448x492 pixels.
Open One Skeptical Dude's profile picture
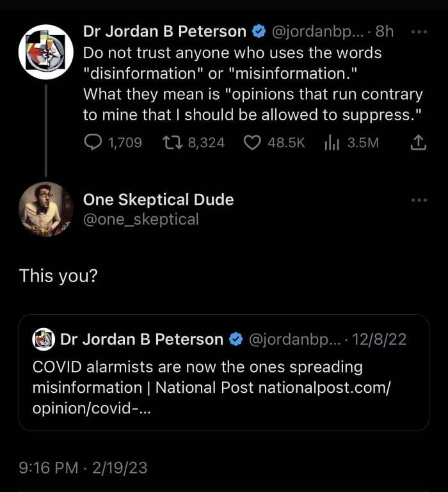click(x=45, y=209)
